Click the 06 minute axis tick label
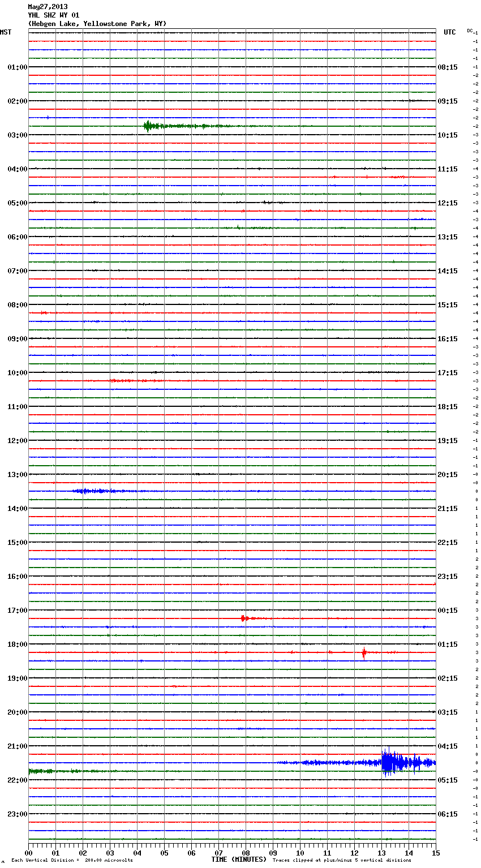The width and height of the screenshot is (481, 868). [191, 853]
